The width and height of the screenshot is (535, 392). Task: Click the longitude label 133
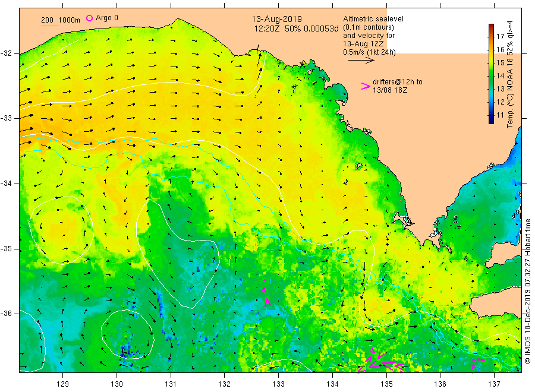pos(278,384)
